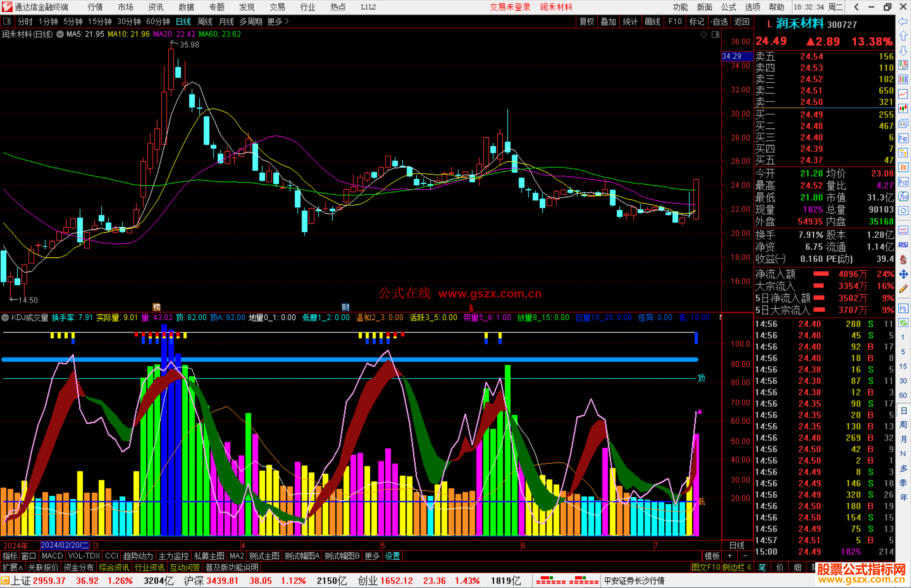911x588 pixels.
Task: Click the 设置 settings button
Action: 392,556
